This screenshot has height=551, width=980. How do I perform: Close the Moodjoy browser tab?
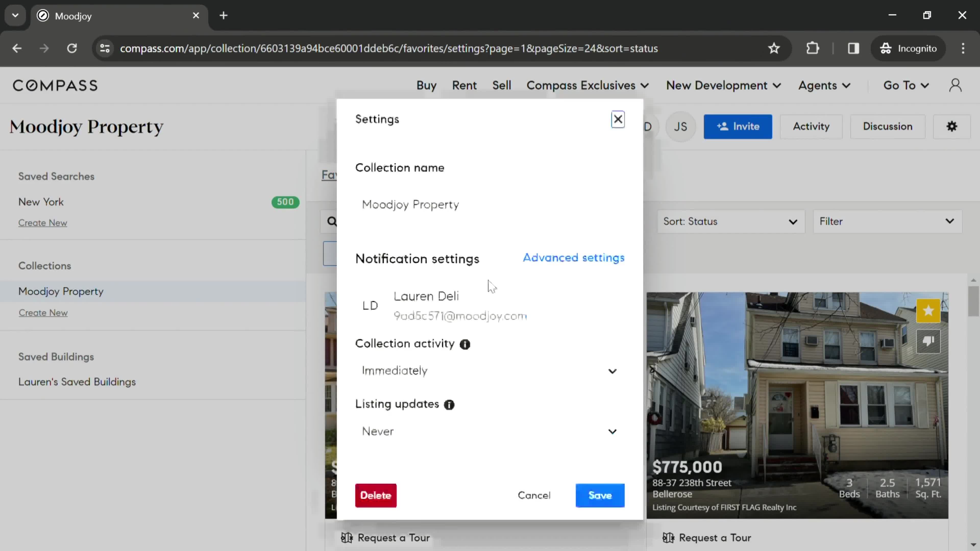(x=196, y=16)
